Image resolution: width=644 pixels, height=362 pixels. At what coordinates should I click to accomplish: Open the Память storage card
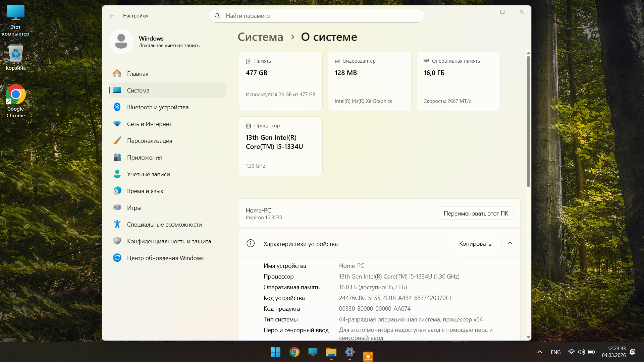pyautogui.click(x=280, y=81)
